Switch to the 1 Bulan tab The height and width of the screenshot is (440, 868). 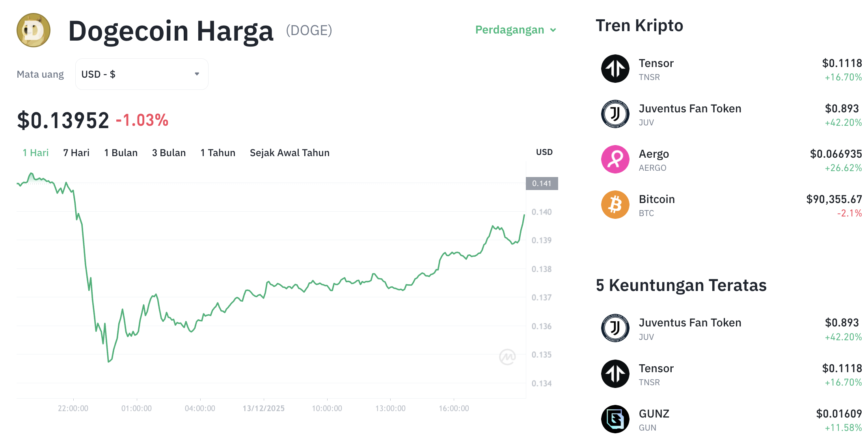(x=121, y=153)
